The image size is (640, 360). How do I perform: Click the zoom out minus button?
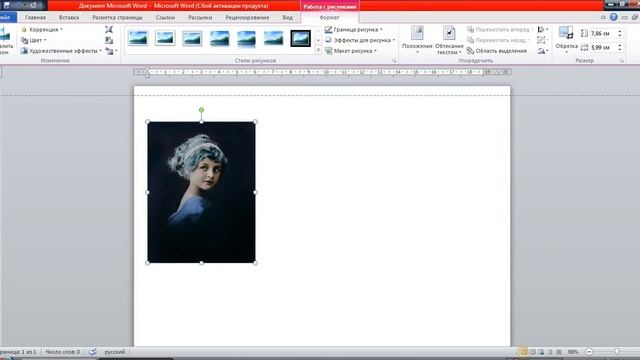pos(589,351)
